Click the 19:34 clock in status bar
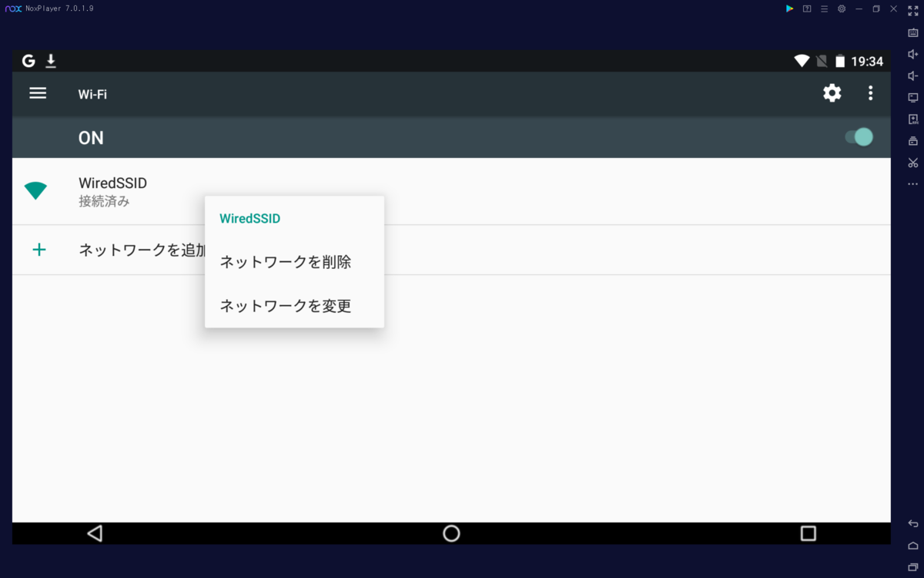This screenshot has width=924, height=578. coord(867,61)
